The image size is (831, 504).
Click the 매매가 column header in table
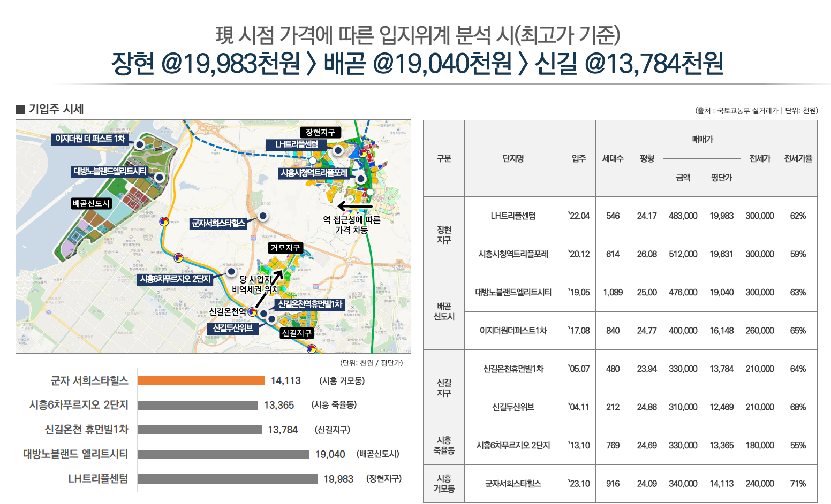(x=702, y=140)
